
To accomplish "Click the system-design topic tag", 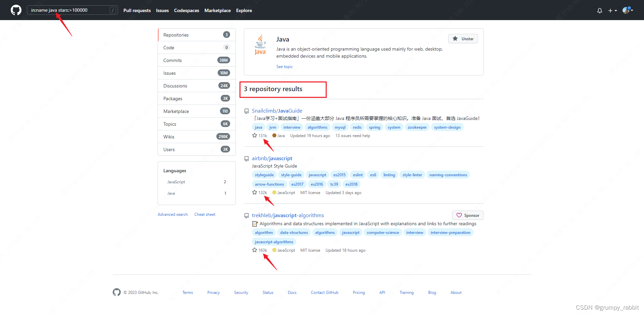I will (447, 127).
